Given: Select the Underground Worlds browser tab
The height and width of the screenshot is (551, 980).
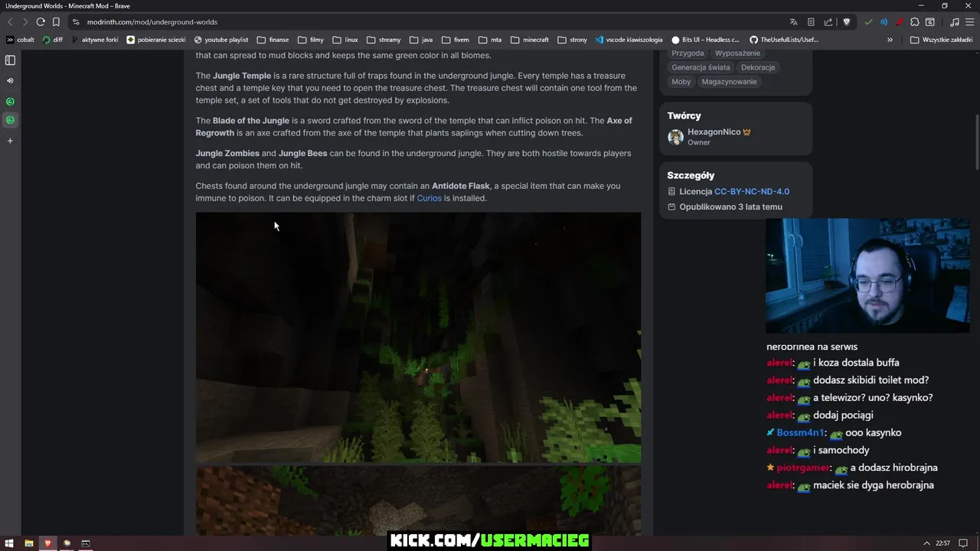Looking at the screenshot, I should coord(68,5).
